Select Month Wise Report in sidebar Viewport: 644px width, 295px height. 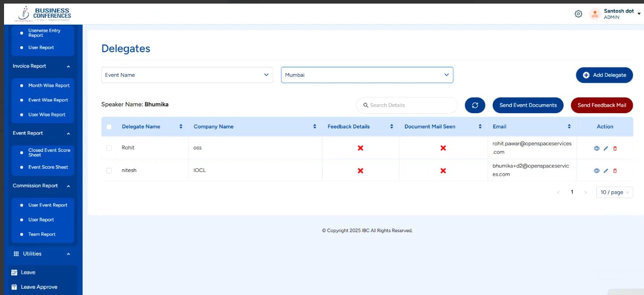tap(50, 85)
